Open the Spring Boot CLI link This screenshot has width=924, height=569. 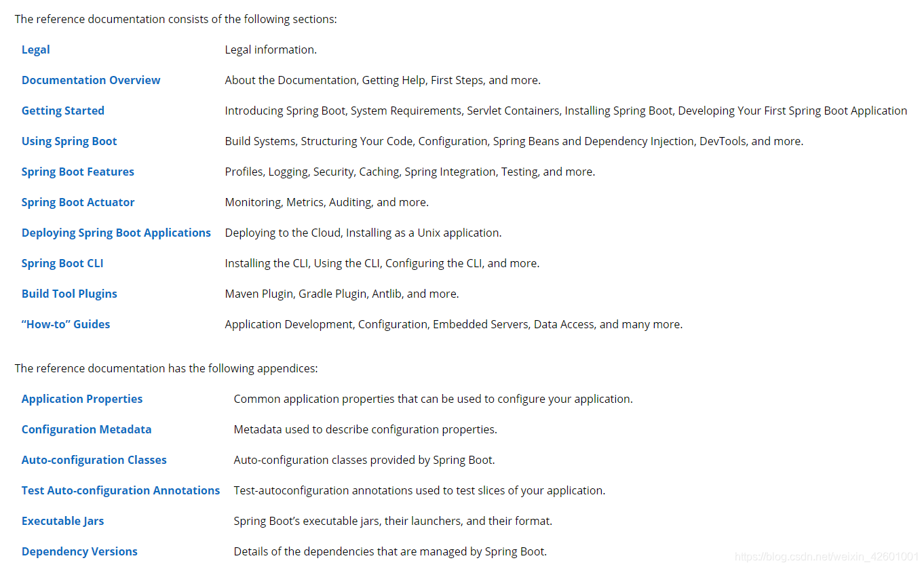pos(62,263)
